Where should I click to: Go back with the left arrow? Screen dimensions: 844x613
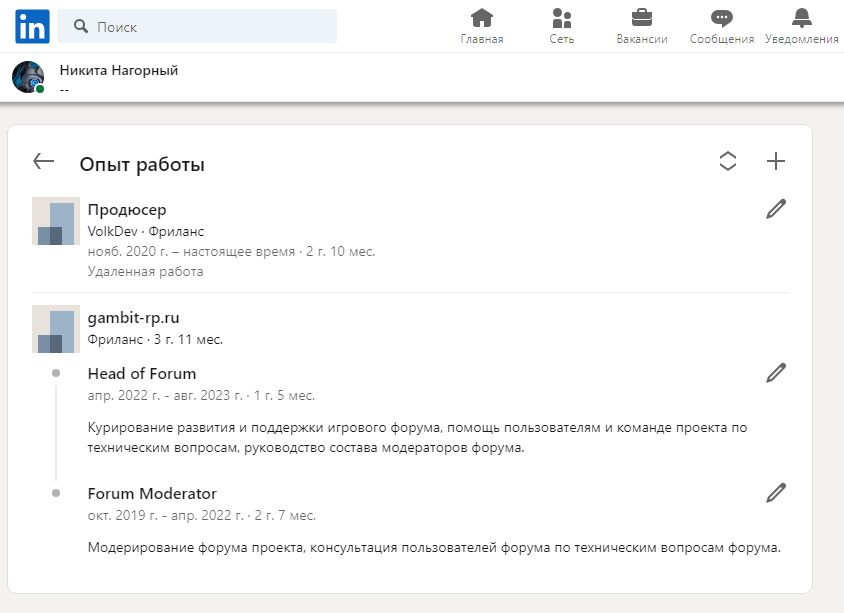pos(44,161)
